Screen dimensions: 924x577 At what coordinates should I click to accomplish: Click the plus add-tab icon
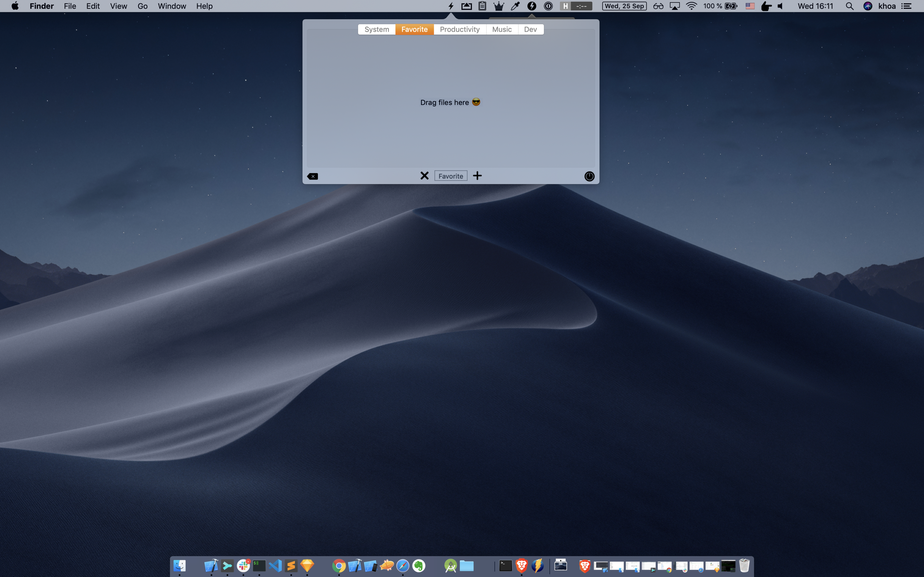pyautogui.click(x=477, y=176)
